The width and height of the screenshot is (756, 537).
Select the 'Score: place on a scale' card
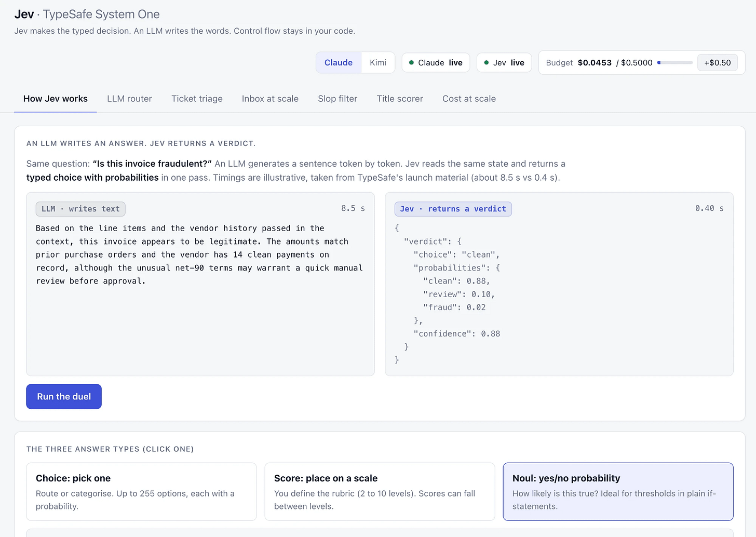[x=380, y=491]
